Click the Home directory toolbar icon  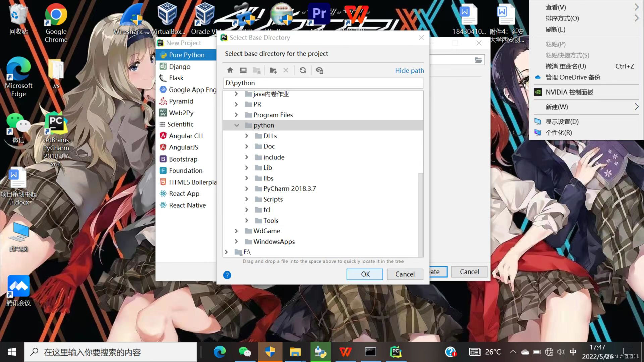[230, 70]
